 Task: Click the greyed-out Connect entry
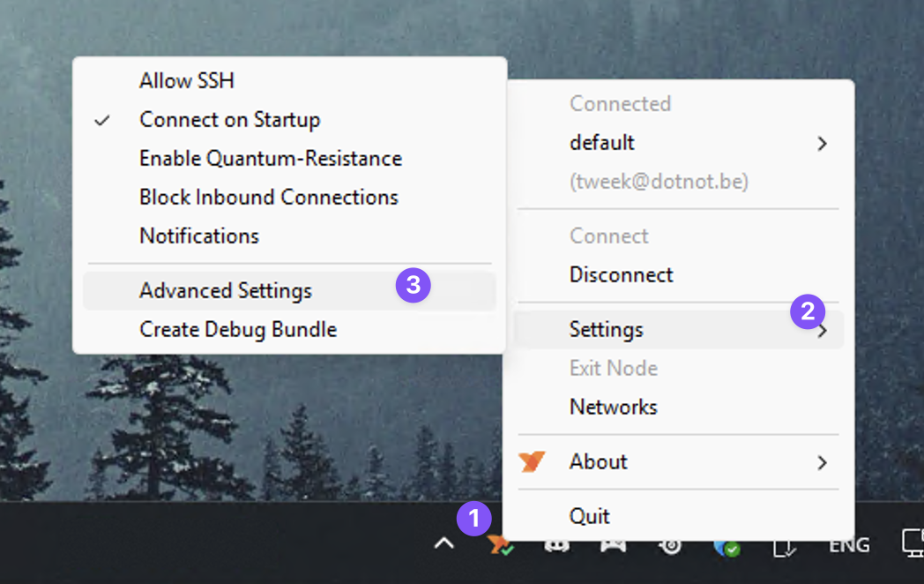679,236
